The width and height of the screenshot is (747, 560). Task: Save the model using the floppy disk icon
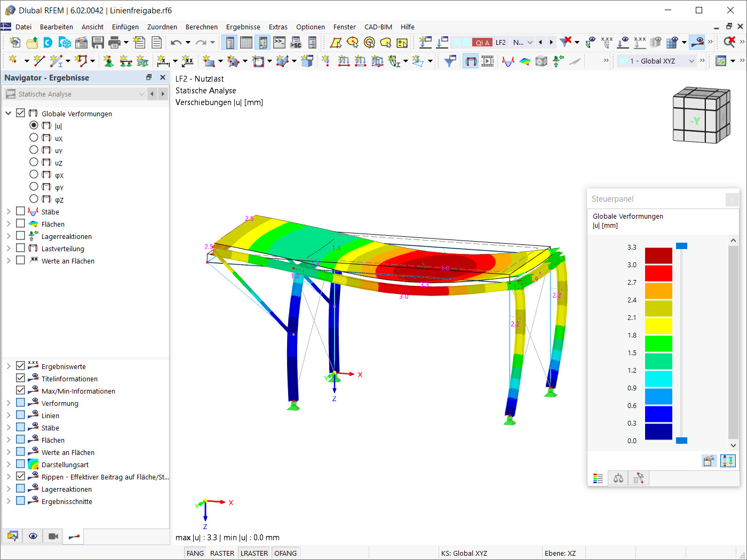tap(98, 43)
